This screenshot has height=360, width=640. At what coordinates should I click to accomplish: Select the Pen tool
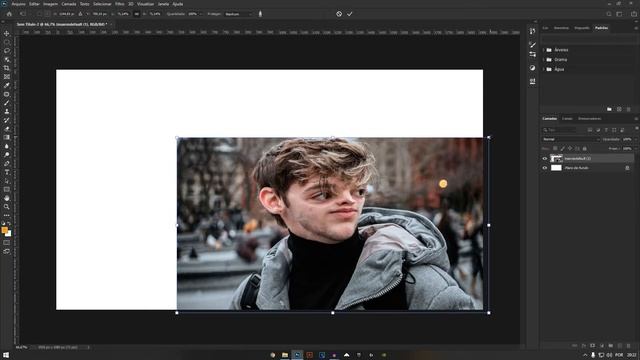pyautogui.click(x=7, y=163)
